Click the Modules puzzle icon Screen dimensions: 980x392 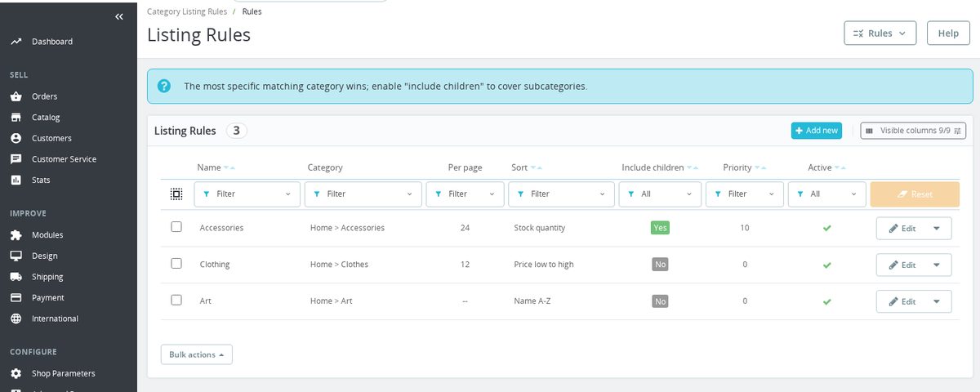(16, 235)
